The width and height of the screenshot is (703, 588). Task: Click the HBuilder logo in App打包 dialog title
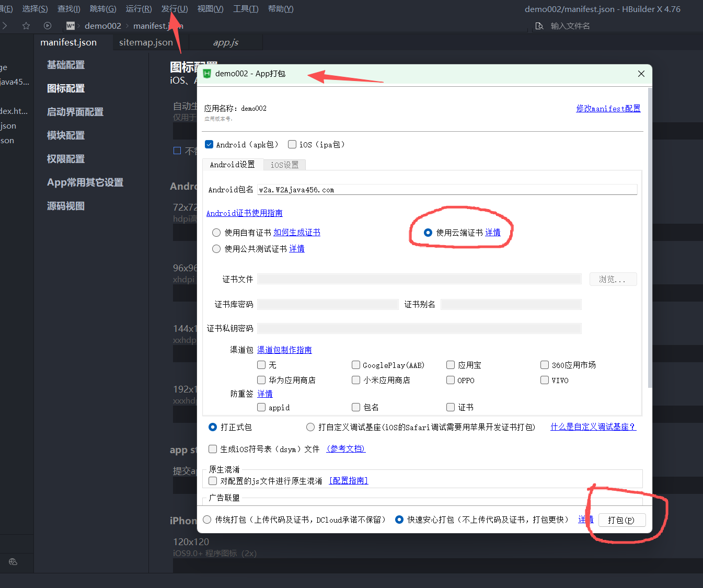pyautogui.click(x=207, y=74)
